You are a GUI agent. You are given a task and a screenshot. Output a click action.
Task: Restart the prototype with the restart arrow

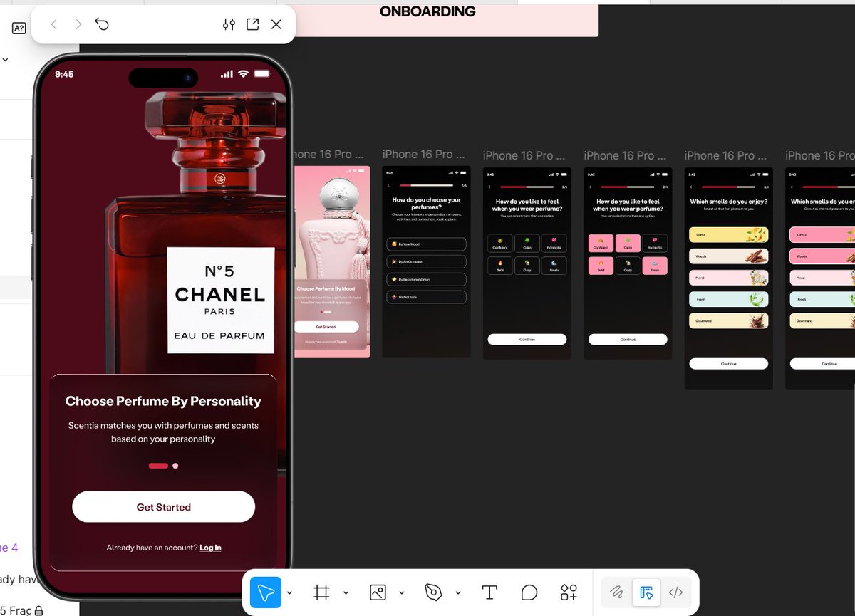(102, 24)
